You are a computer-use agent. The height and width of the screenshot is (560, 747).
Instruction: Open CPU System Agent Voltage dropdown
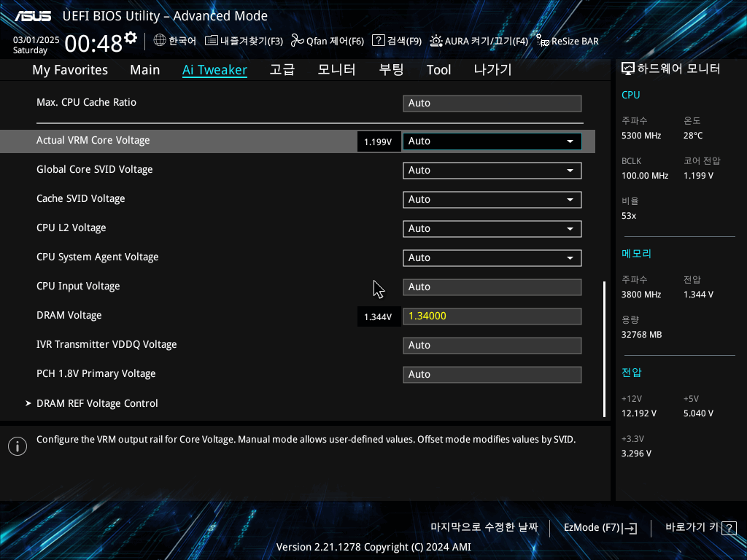[492, 257]
